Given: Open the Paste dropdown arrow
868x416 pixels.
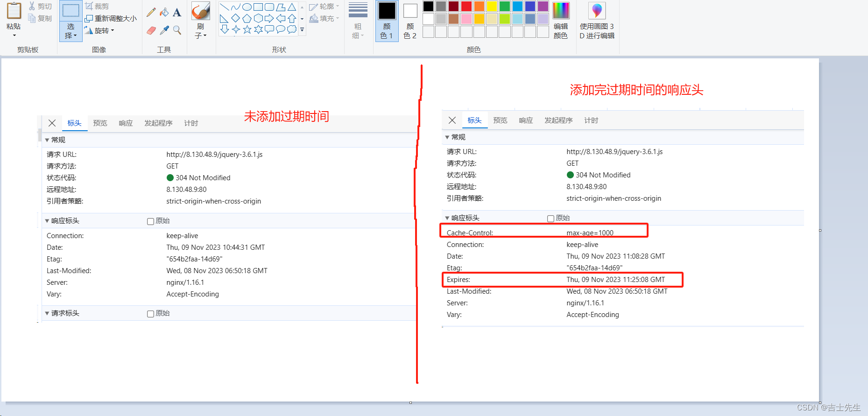Looking at the screenshot, I should point(14,35).
